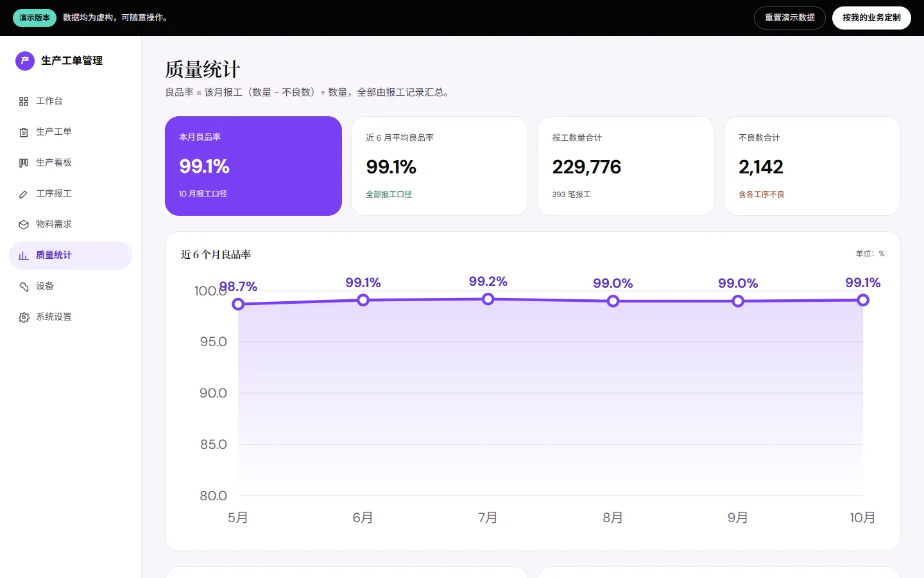Click the 工作台 grid icon
The height and width of the screenshot is (578, 924).
point(24,101)
